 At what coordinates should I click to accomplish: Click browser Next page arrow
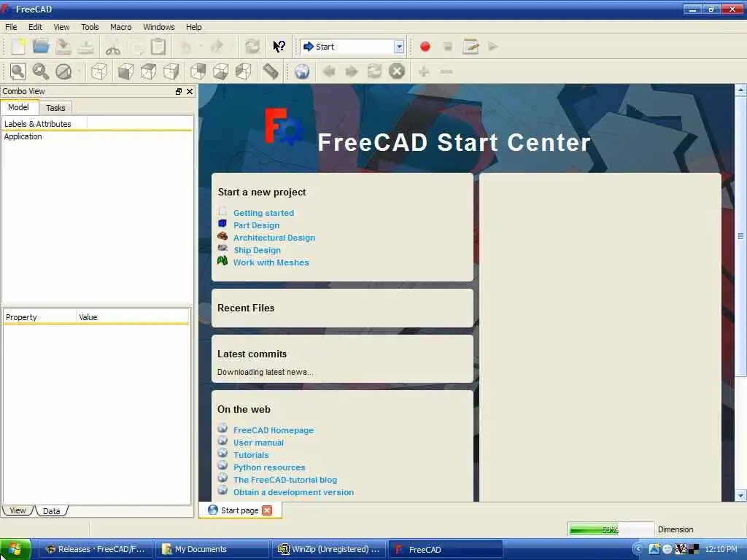click(352, 72)
